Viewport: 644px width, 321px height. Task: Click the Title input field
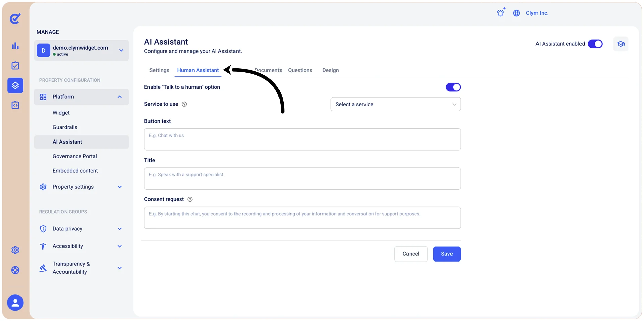[302, 178]
